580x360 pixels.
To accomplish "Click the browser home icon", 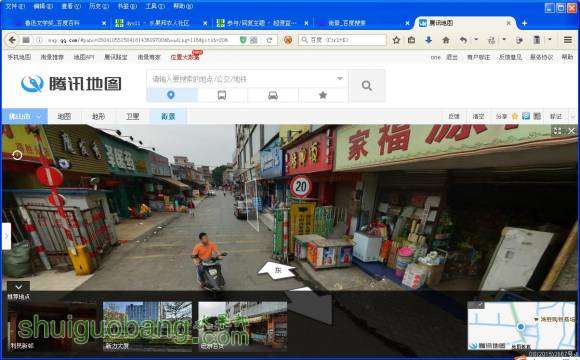I will tap(446, 40).
